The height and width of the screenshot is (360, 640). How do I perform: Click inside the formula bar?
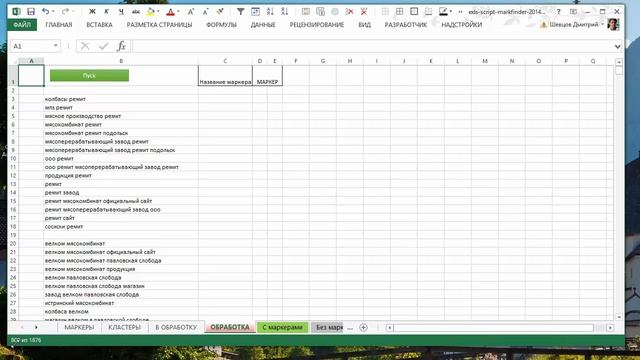[x=372, y=46]
